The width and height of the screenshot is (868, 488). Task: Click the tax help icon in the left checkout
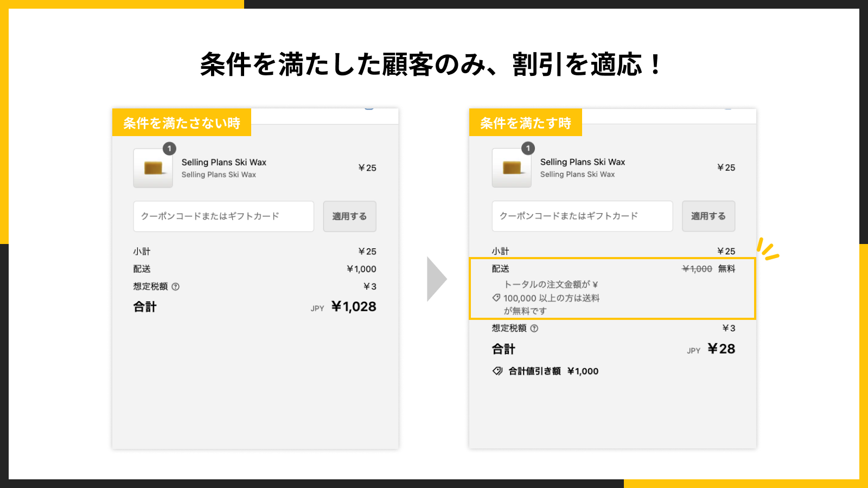coord(176,286)
